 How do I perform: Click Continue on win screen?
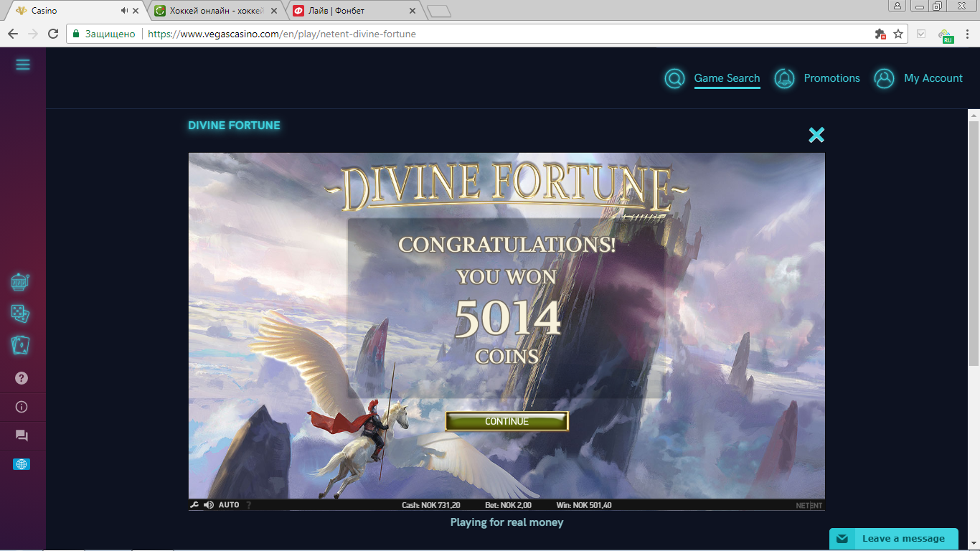click(507, 421)
